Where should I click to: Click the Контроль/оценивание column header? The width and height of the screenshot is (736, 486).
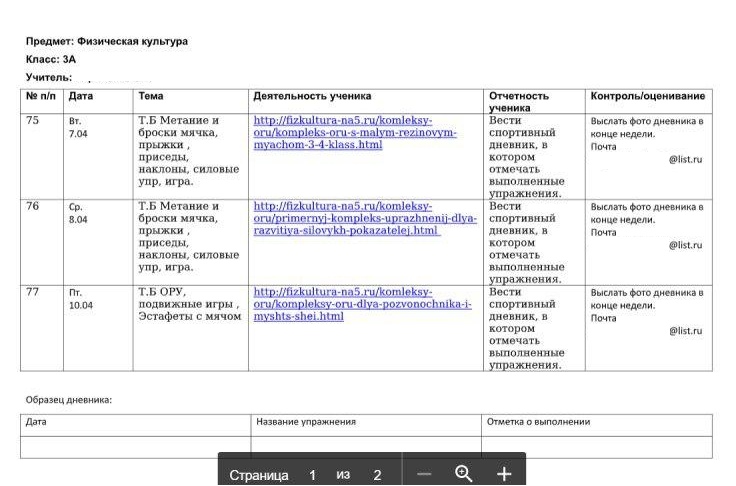point(648,96)
